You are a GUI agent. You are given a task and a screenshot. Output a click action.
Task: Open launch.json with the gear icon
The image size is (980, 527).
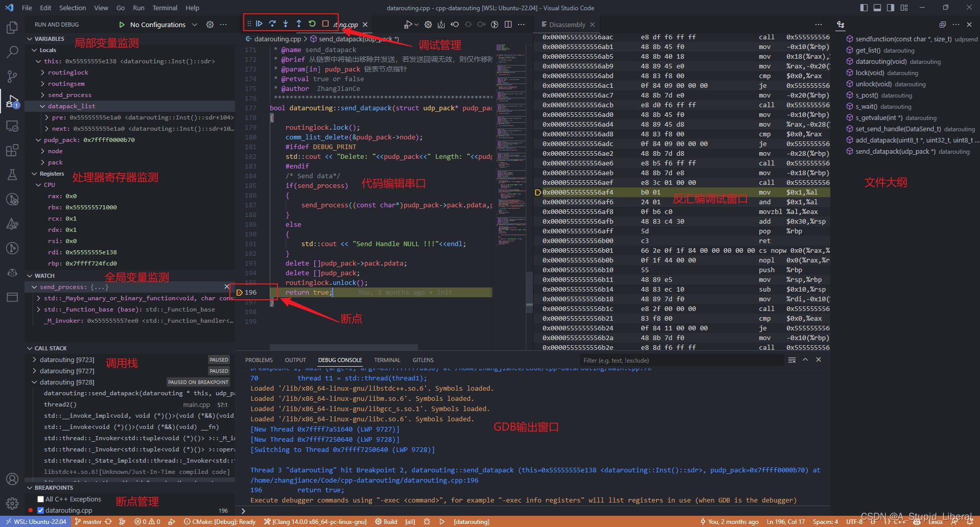coord(210,25)
